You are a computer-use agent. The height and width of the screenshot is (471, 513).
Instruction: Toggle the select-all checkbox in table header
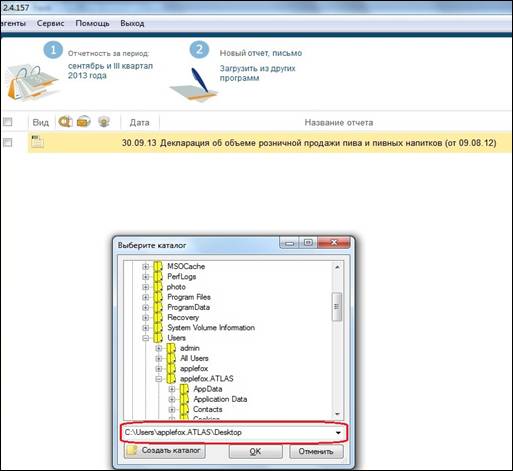pos(7,122)
